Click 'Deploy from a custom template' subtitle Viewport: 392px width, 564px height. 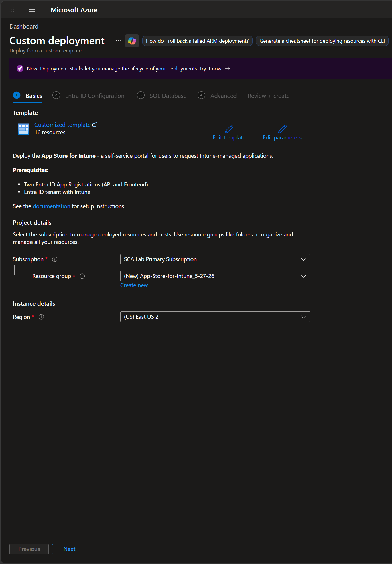click(46, 51)
